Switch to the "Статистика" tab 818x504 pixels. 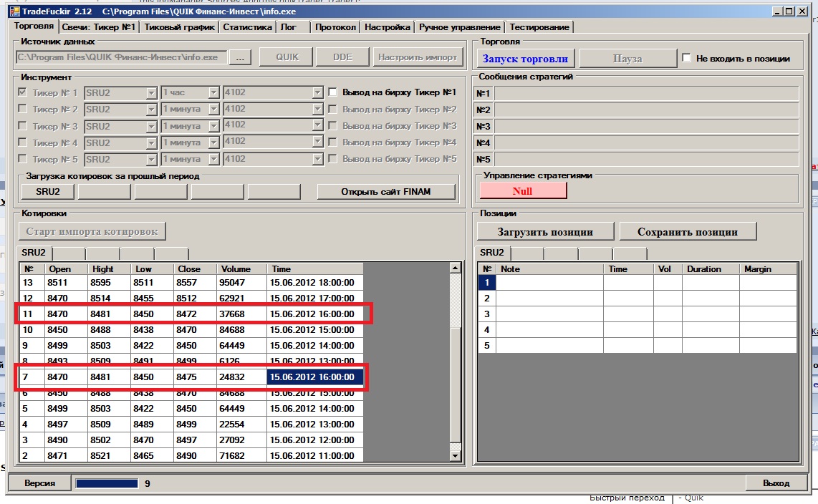point(247,27)
